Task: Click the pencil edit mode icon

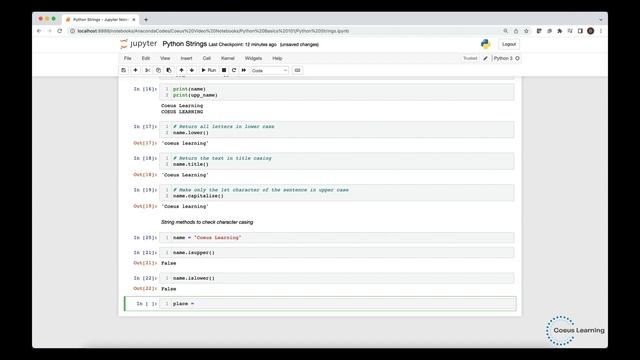Action: [485, 58]
